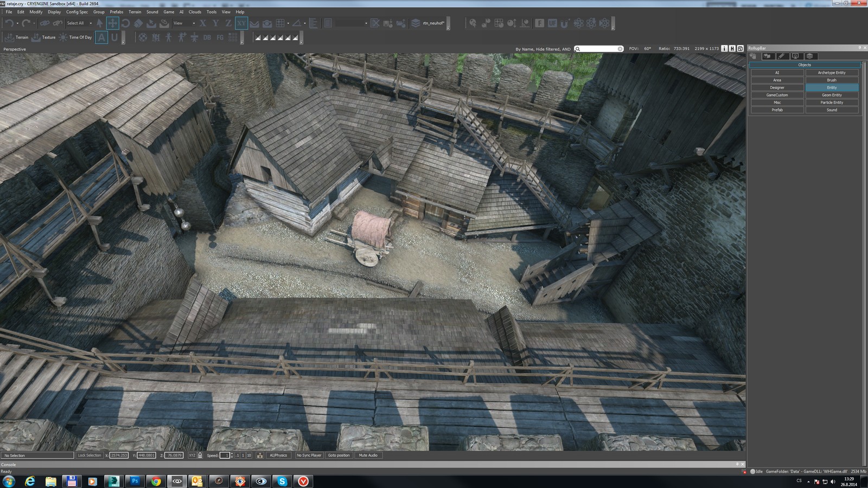This screenshot has width=868, height=488.
Task: Open the Texture toolbar button
Action: [x=43, y=37]
